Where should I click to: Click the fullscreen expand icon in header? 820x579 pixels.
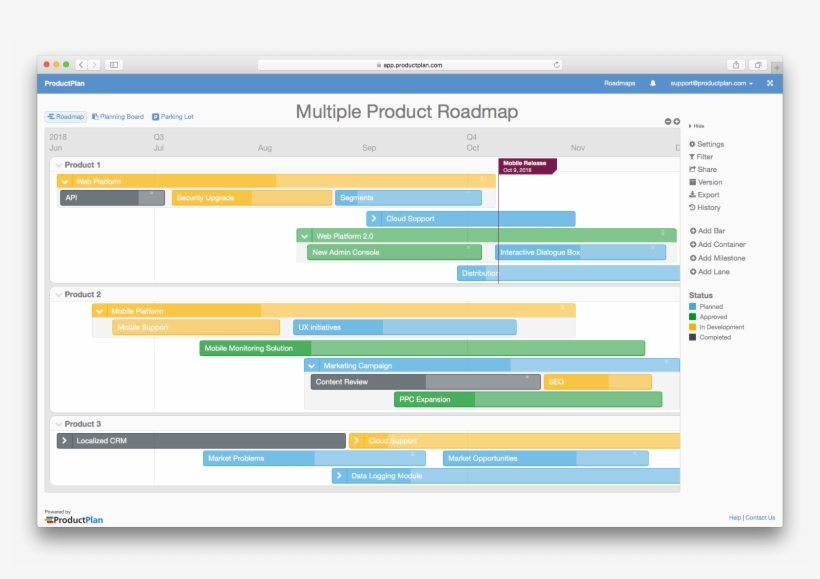770,84
